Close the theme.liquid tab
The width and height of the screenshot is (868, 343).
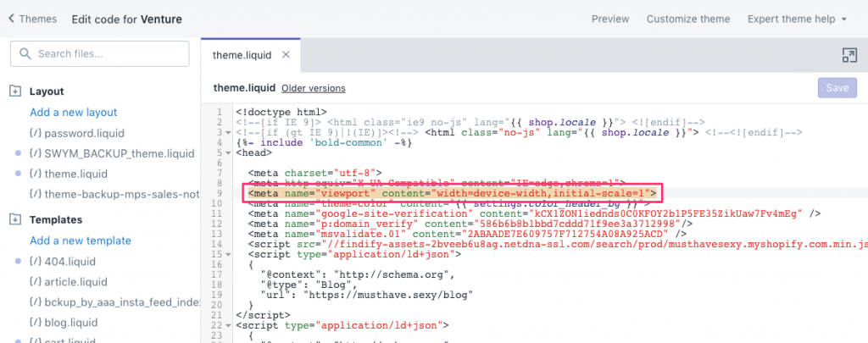point(286,55)
